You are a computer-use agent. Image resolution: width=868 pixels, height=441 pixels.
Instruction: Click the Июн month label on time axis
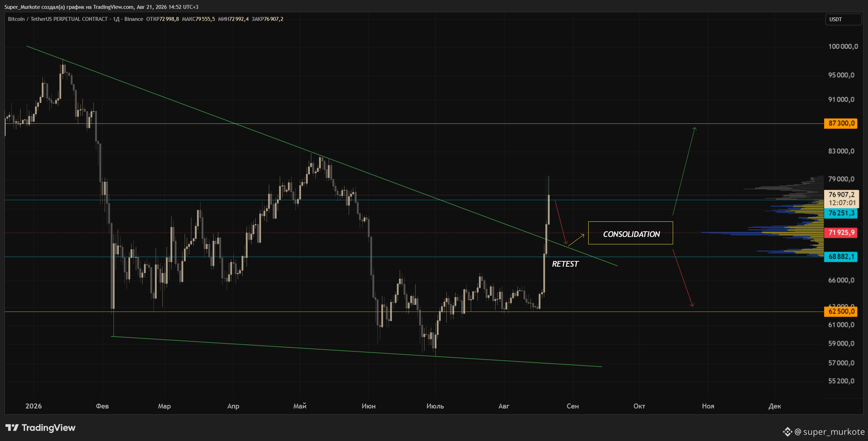[369, 406]
